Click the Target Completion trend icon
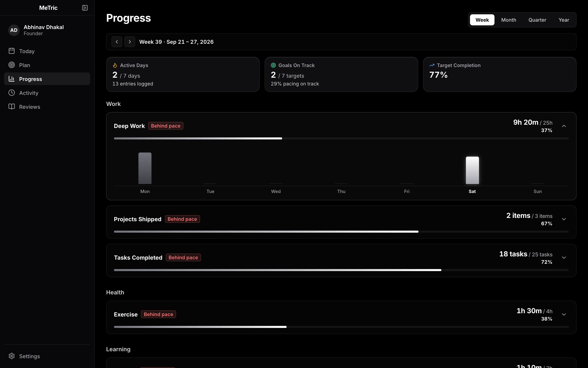This screenshot has width=588, height=368. click(x=432, y=65)
